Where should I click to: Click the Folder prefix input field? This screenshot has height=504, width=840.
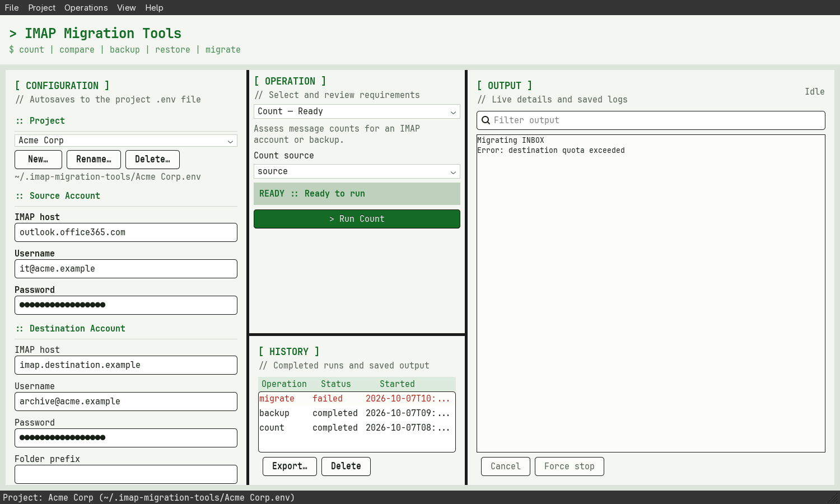[x=126, y=474]
